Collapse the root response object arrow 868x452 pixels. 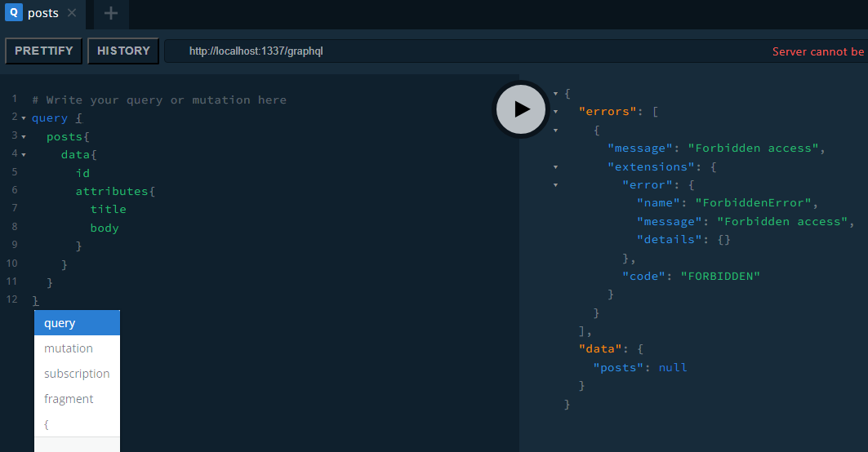click(555, 94)
